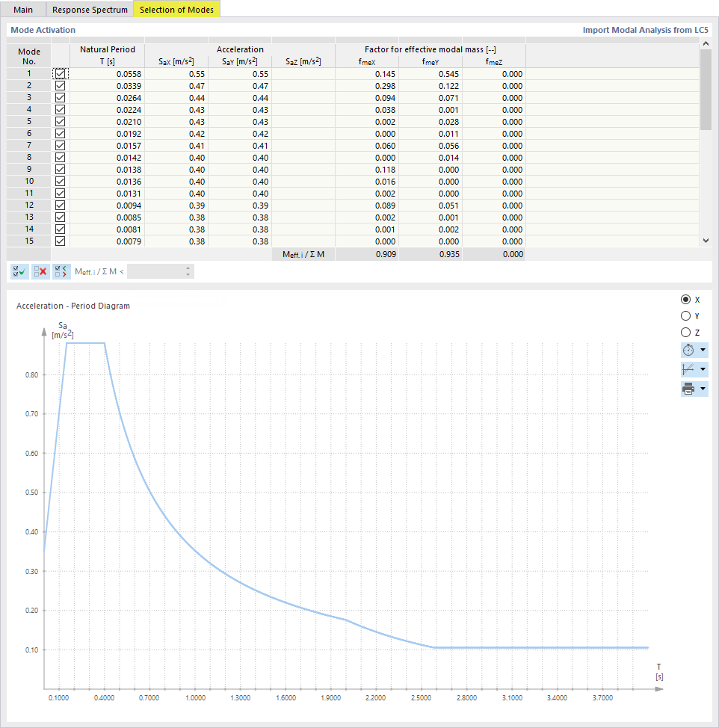This screenshot has height=728, width=719.
Task: Uncheck the activation checkbox for Mode 1
Action: pyautogui.click(x=60, y=73)
